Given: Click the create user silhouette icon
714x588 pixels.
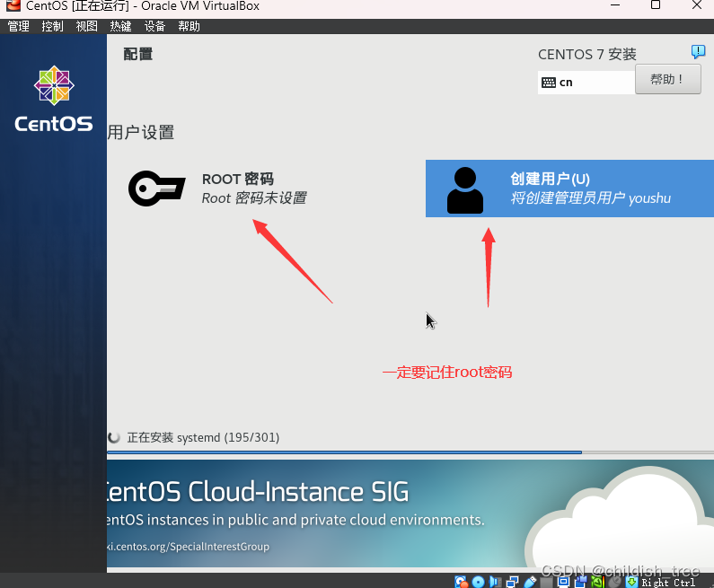Looking at the screenshot, I should [x=465, y=189].
